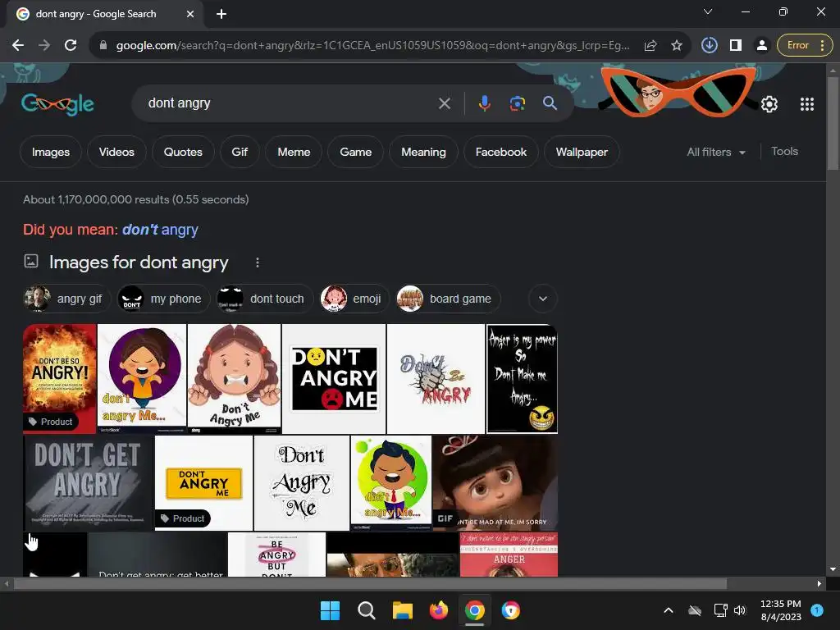Click the "don't angry" suggestion link
840x630 pixels.
pyautogui.click(x=160, y=230)
